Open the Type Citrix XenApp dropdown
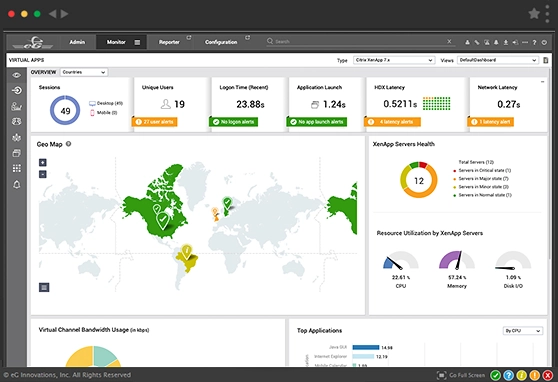The width and height of the screenshot is (558, 382). [394, 60]
